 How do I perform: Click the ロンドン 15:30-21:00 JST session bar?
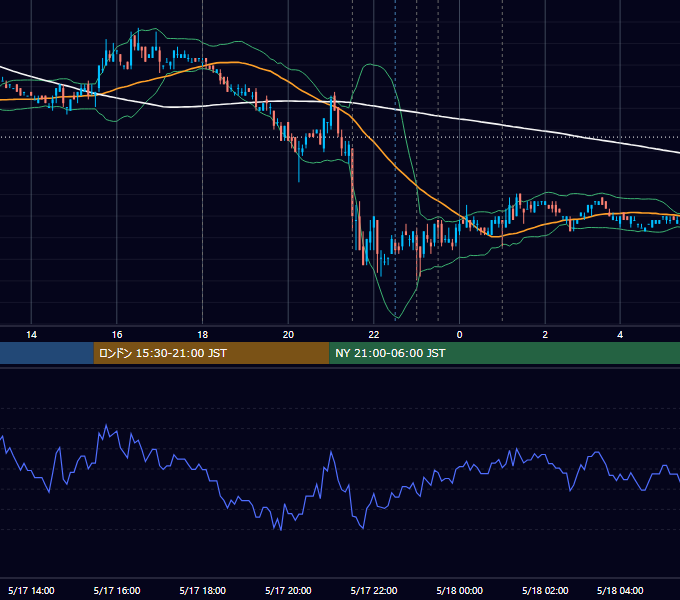pos(212,353)
